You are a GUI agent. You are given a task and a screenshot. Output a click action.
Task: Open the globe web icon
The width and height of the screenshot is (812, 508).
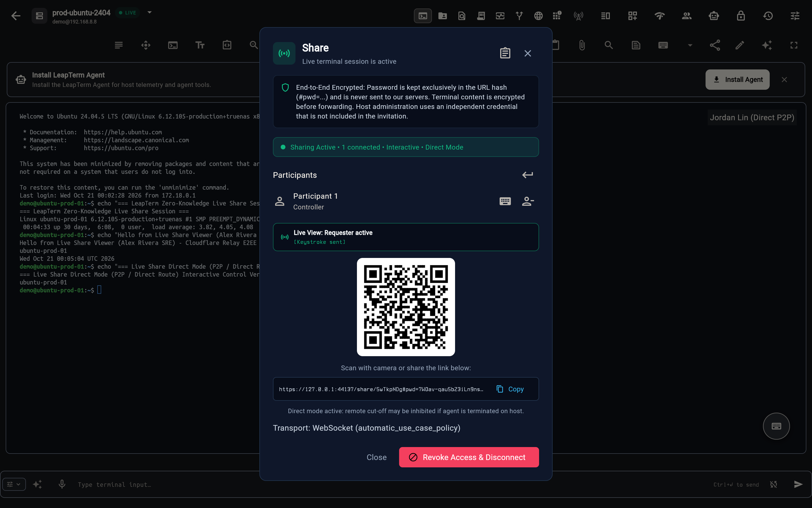point(539,16)
